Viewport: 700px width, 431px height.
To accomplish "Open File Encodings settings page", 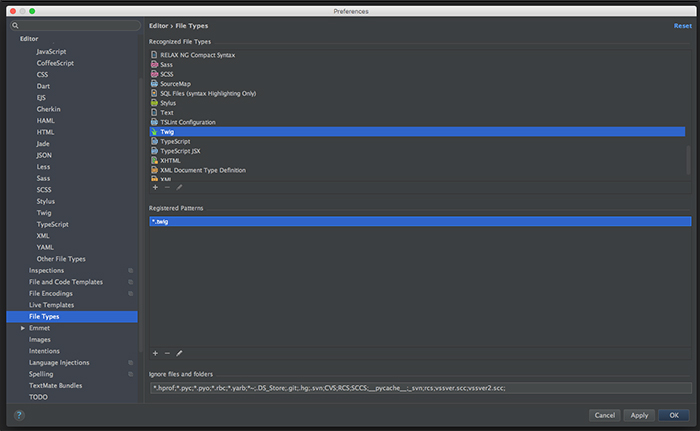I will 51,293.
